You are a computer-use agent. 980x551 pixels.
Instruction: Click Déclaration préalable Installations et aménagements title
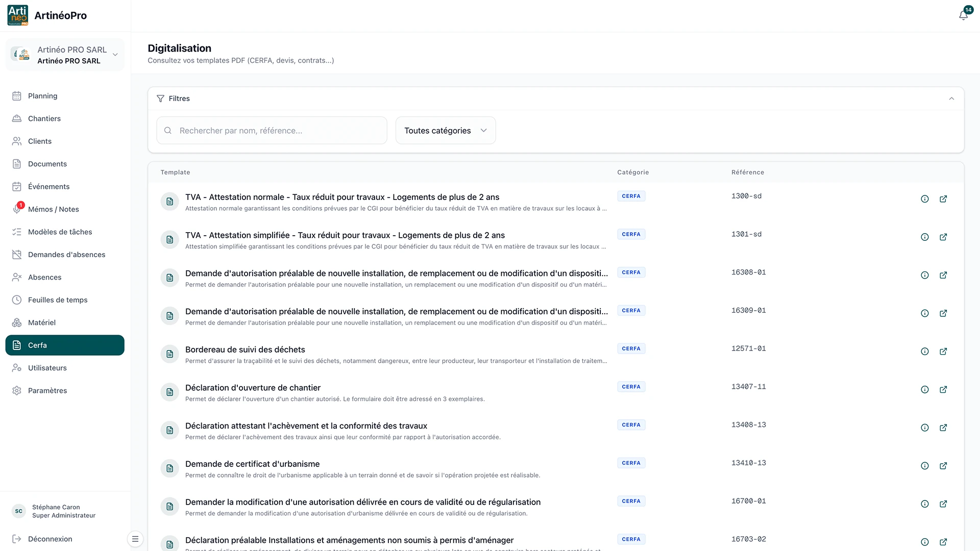[349, 541]
